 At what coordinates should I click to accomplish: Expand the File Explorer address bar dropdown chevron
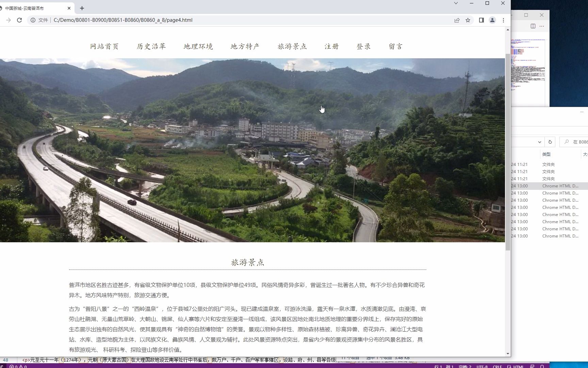(x=539, y=142)
